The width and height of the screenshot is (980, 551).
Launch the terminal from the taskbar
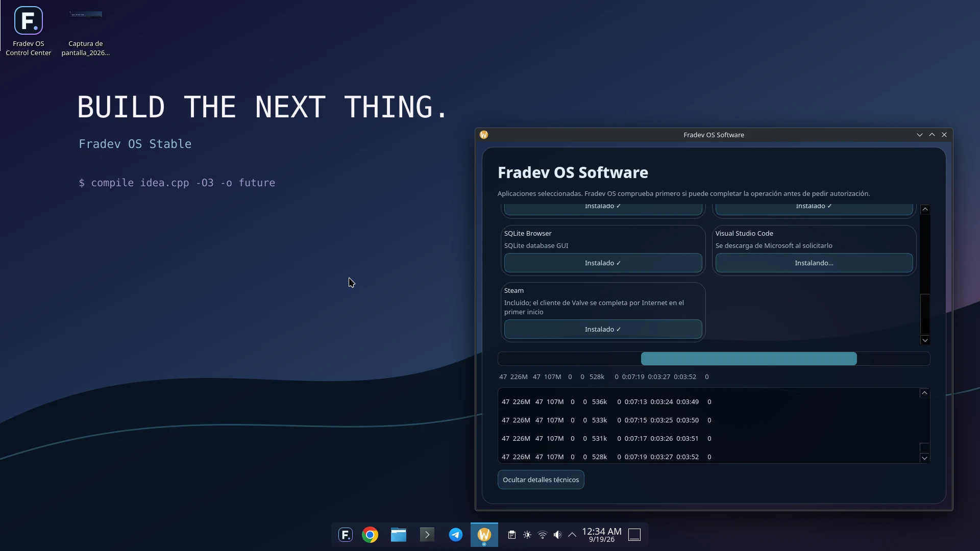[x=427, y=535]
